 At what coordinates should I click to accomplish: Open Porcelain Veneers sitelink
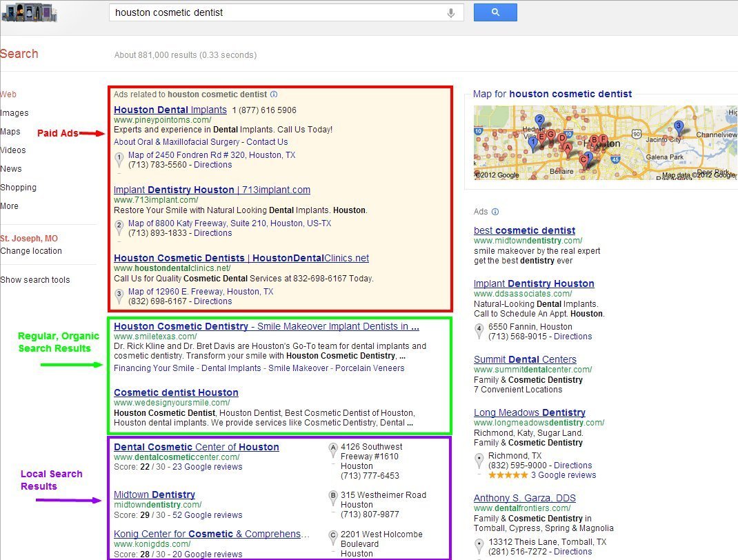click(x=370, y=368)
